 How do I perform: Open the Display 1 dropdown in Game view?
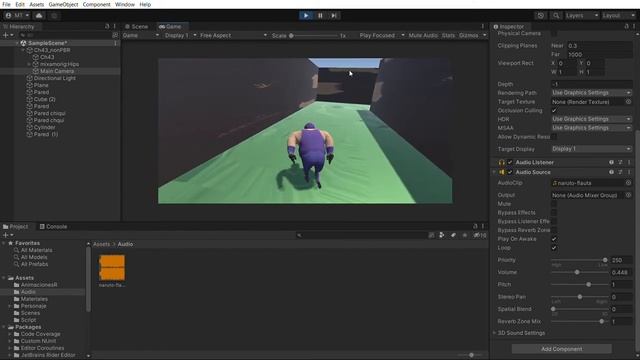180,36
